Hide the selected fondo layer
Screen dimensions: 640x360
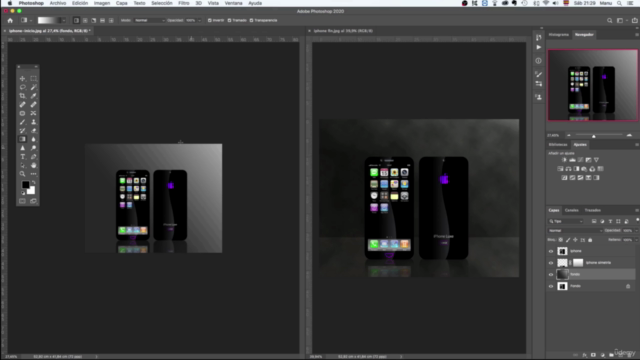(551, 275)
